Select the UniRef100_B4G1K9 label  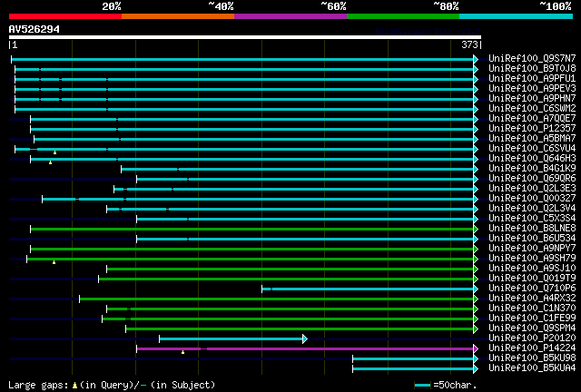(x=532, y=168)
